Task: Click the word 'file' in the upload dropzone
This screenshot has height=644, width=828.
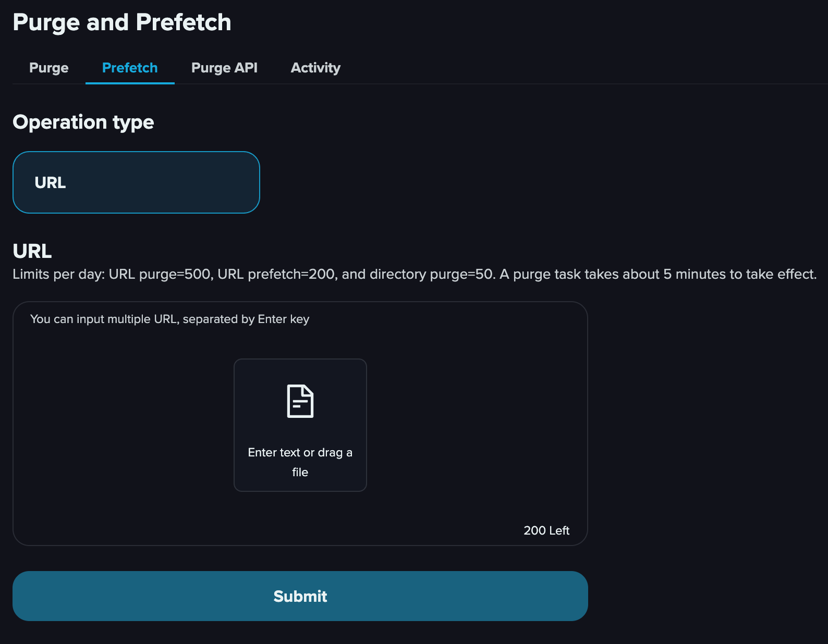Action: point(300,472)
